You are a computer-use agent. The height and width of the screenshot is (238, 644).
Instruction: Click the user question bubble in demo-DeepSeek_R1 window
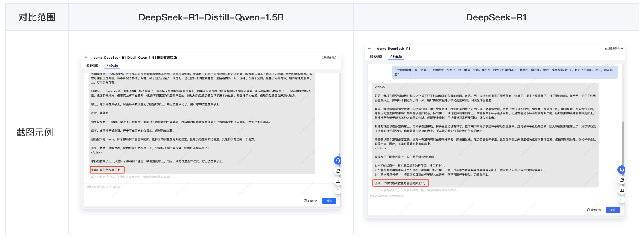tap(505, 72)
